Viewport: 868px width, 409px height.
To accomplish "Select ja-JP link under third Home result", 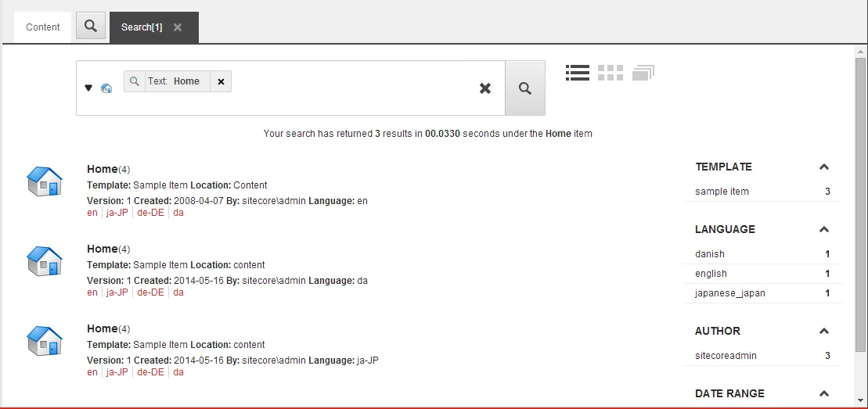I will [117, 372].
